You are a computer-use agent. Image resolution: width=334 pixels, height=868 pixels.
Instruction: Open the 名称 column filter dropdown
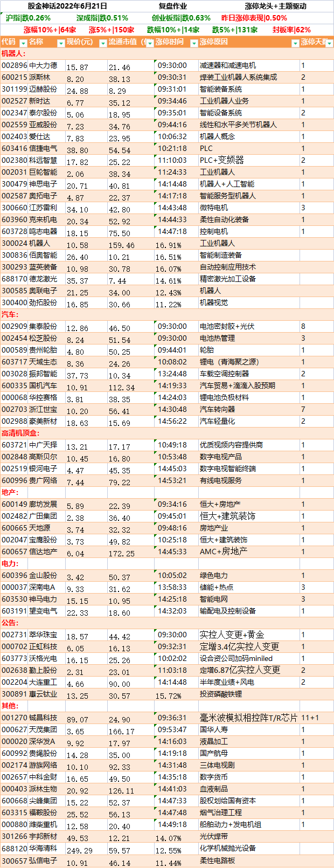coord(60,43)
